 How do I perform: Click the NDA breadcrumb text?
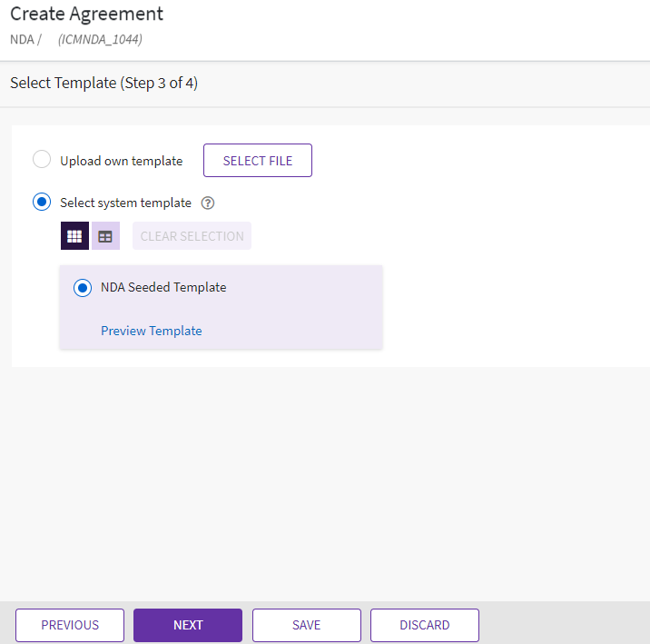(22, 39)
